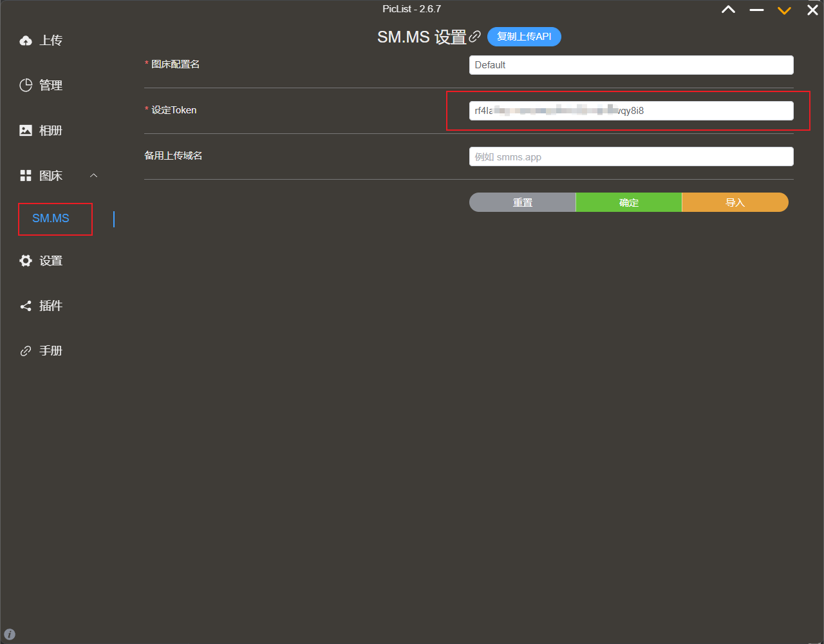The width and height of the screenshot is (824, 644).
Task: Click the cloud upload icon in sidebar
Action: click(x=26, y=41)
